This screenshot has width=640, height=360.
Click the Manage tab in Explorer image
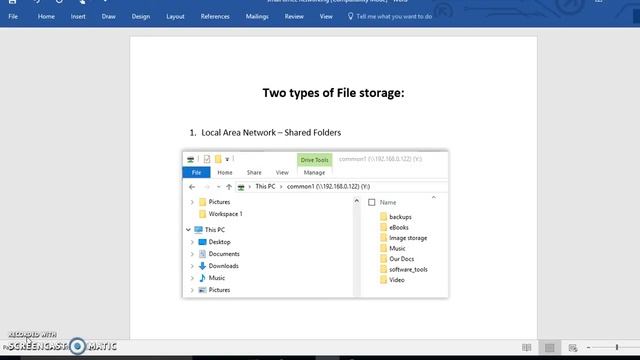pos(314,173)
